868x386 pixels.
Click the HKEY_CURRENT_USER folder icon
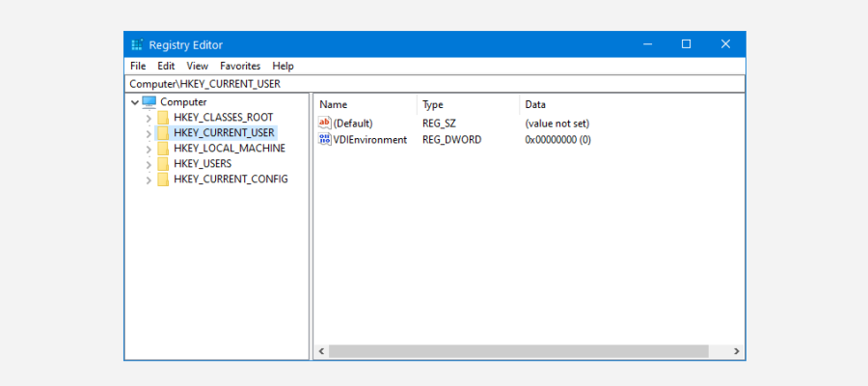tap(163, 133)
